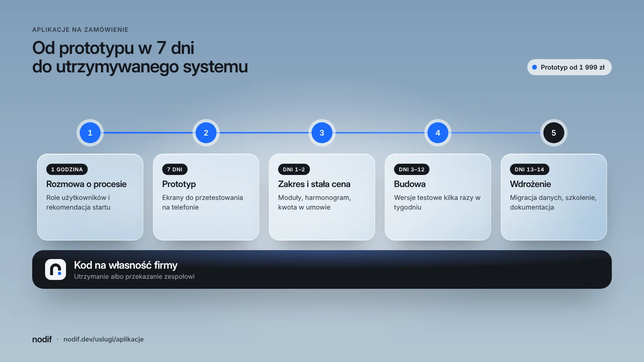Screen dimensions: 644x362
Task: Click the 'Kod na własność firmy' heading
Action: 126,265
